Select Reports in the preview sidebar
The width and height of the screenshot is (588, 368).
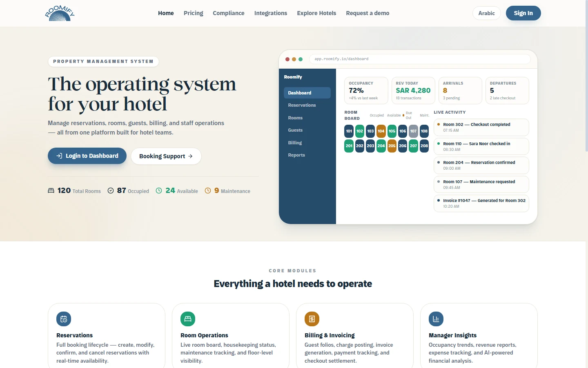pos(307,155)
